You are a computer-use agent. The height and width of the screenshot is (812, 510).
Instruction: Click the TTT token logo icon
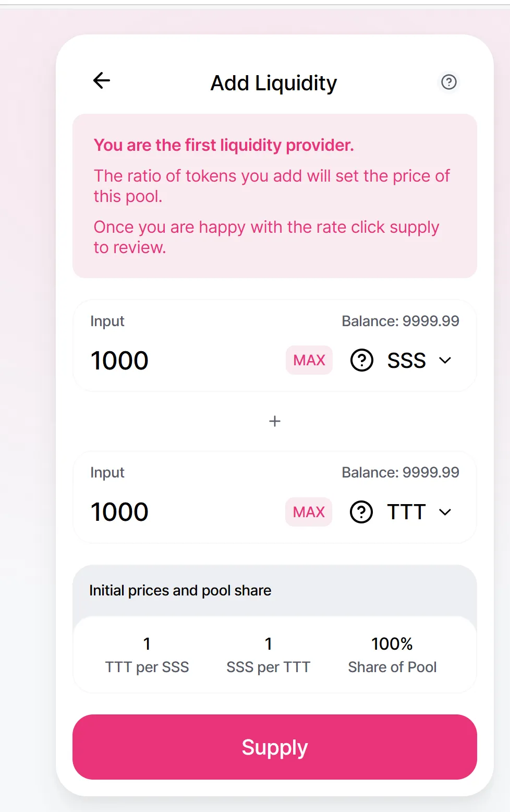[361, 512]
